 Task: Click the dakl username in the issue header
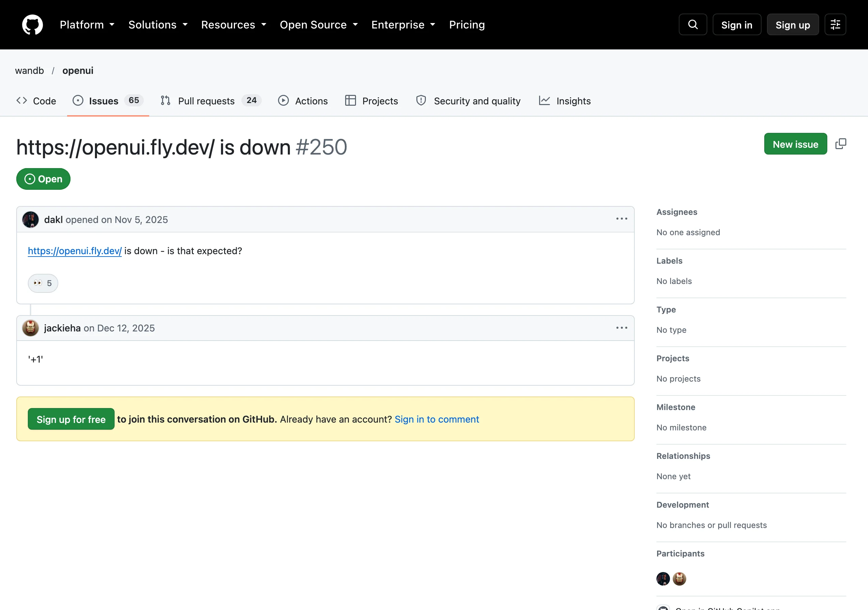pos(53,220)
